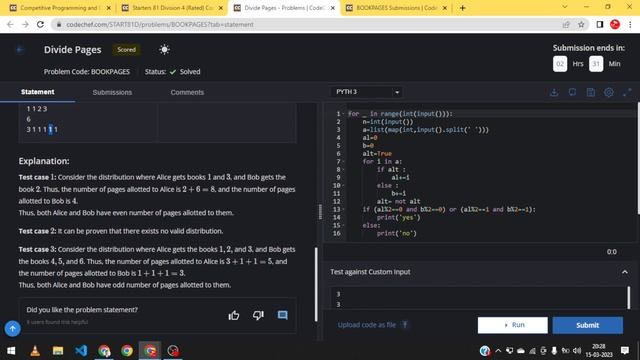Fold the inner for loop at line 7
The width and height of the screenshot is (640, 360).
tap(343, 162)
